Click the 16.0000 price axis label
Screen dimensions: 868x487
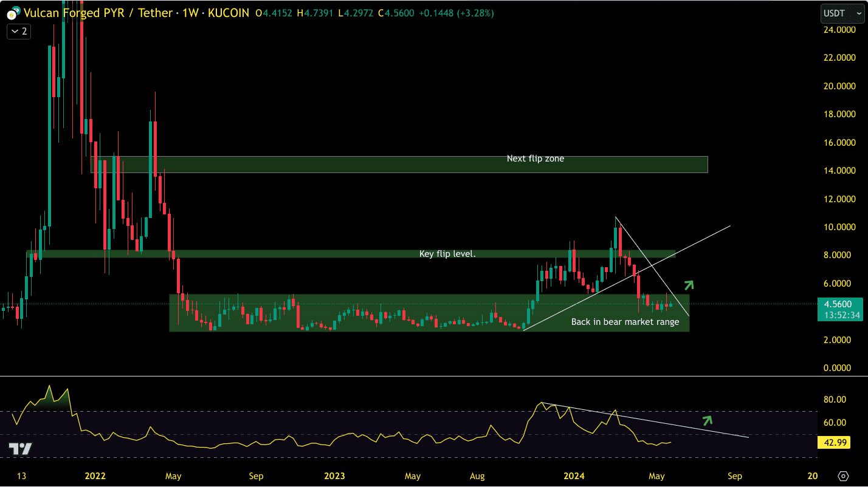(x=838, y=143)
